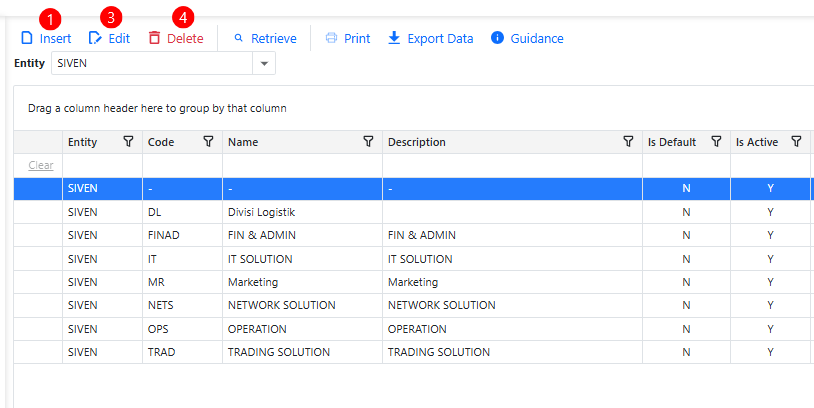The width and height of the screenshot is (814, 408).
Task: Click the Edit pencil icon
Action: pyautogui.click(x=95, y=38)
